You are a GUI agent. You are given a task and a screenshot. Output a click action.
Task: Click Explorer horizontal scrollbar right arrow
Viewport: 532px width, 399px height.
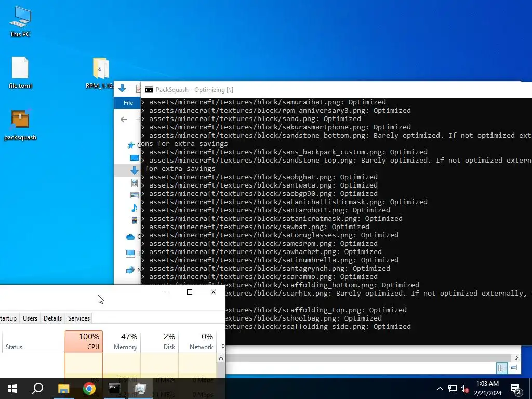(516, 357)
